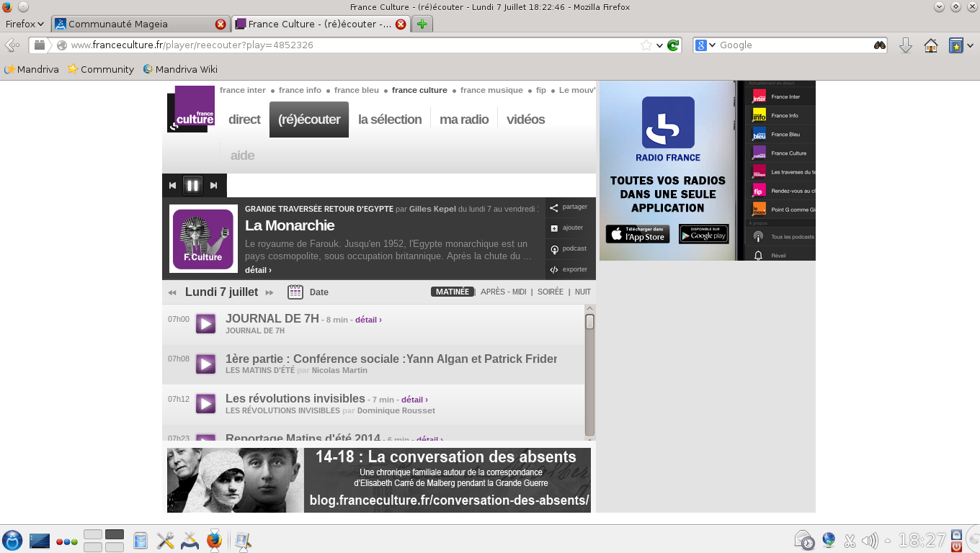Select the NUIT time filter
The height and width of the screenshot is (553, 980).
pos(583,292)
